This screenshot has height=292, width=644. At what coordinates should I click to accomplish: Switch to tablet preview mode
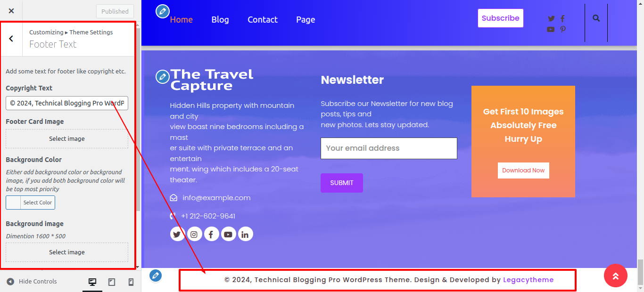click(x=112, y=282)
